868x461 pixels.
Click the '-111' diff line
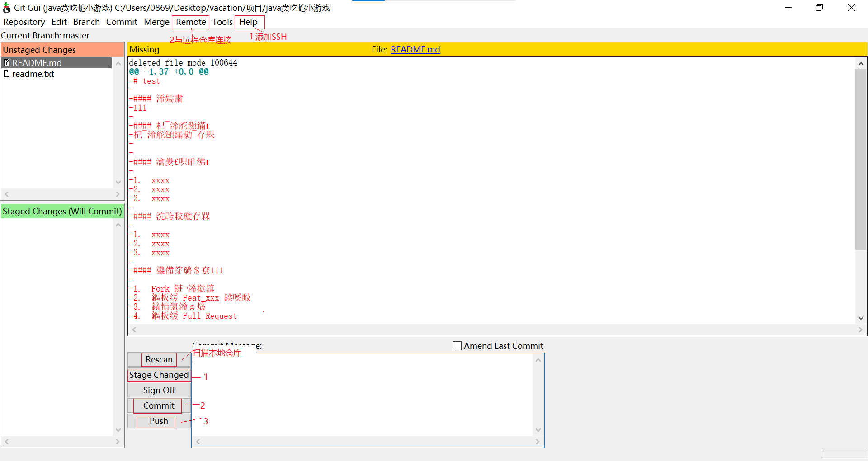tap(138, 108)
